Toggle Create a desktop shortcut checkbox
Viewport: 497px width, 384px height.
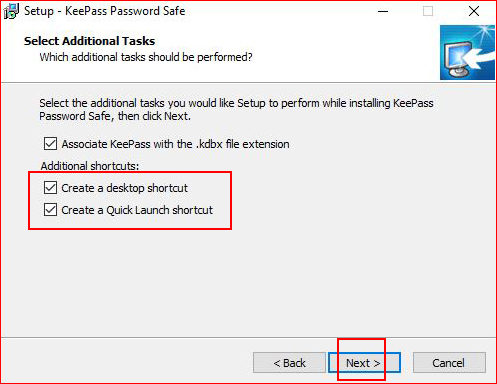(x=50, y=188)
